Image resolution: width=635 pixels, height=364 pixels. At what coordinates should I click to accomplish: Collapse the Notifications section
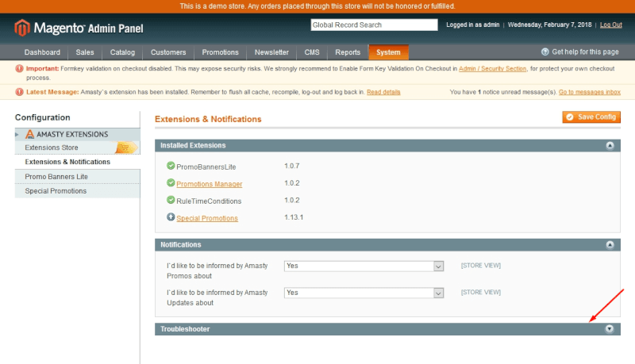coord(610,245)
